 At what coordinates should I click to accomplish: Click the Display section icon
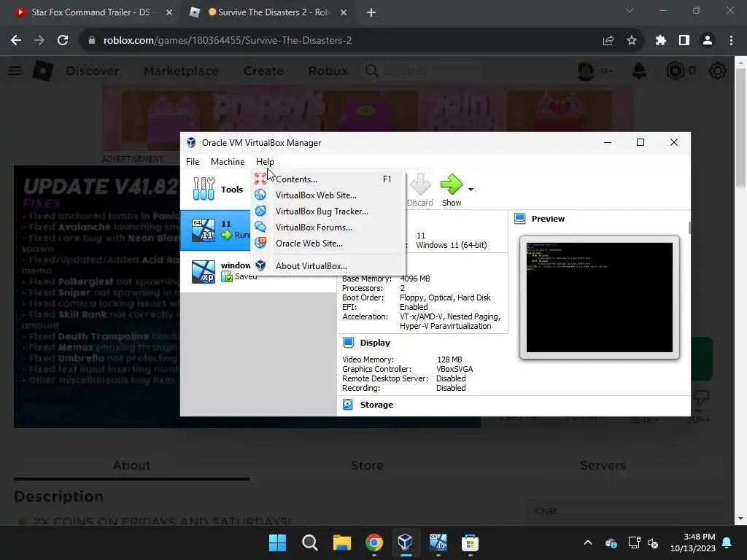(x=348, y=343)
